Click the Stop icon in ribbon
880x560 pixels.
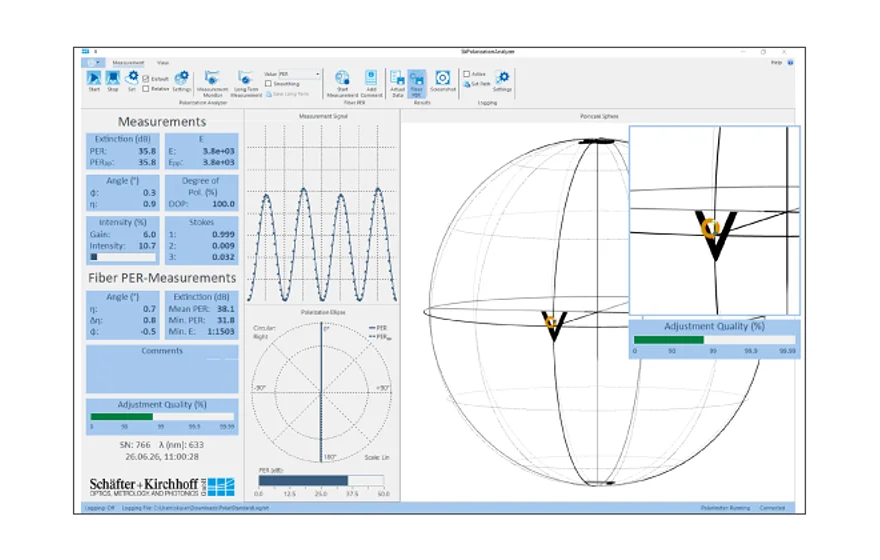(x=113, y=78)
